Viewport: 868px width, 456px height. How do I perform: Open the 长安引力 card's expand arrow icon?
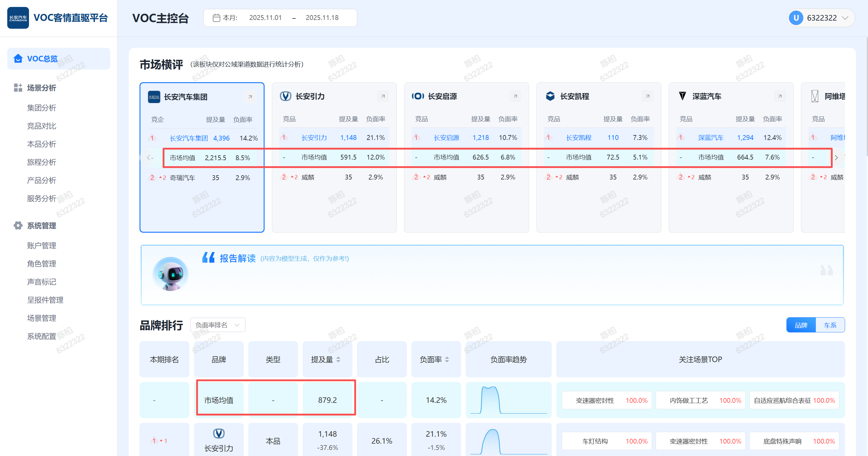click(383, 96)
